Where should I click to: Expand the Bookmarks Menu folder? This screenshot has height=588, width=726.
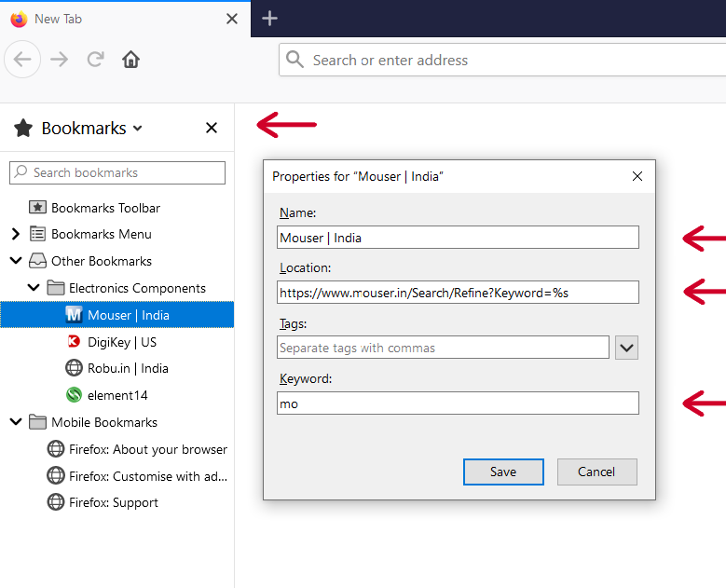coord(15,234)
